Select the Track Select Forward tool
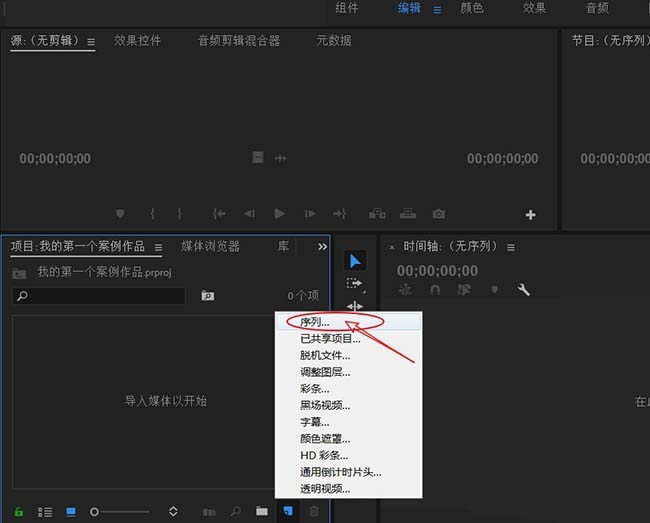Viewport: 650px width, 523px height. (355, 284)
